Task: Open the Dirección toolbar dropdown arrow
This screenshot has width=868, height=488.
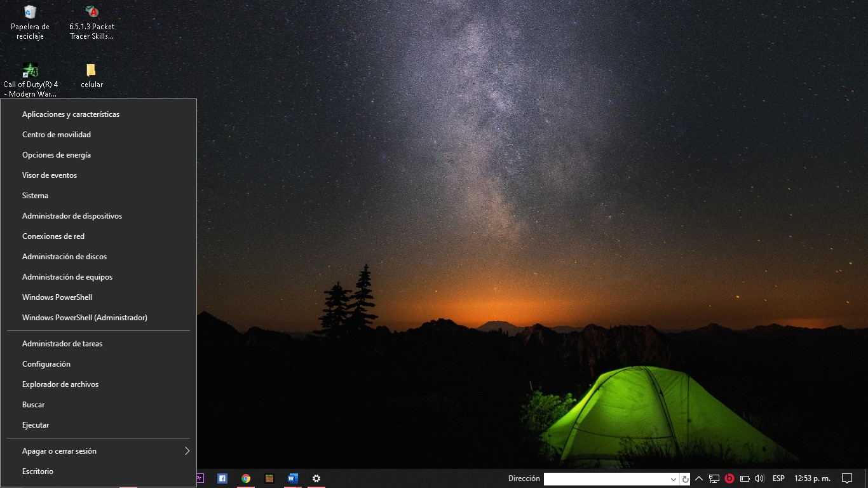Action: 674,479
